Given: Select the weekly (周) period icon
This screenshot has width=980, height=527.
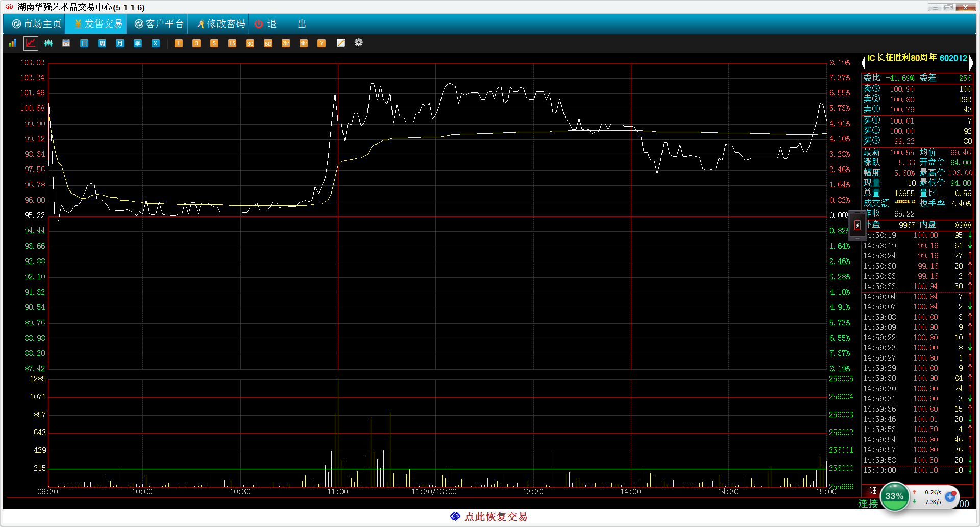Looking at the screenshot, I should point(102,43).
